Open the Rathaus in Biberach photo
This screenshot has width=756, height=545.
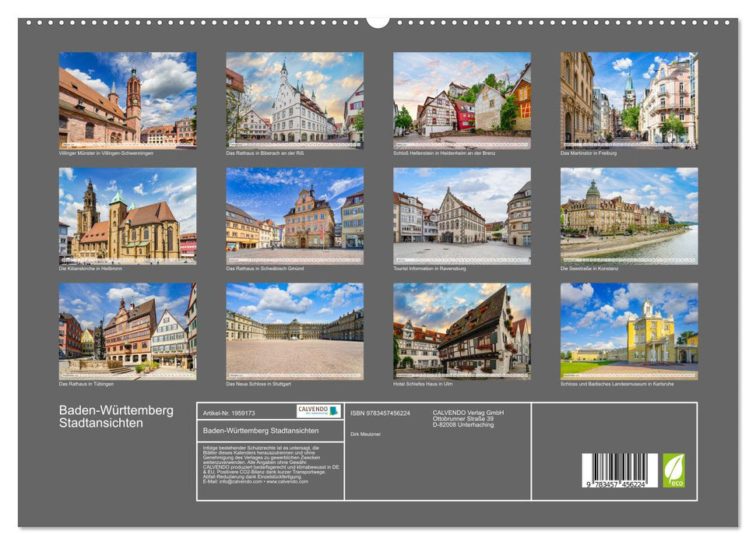pos(294,100)
